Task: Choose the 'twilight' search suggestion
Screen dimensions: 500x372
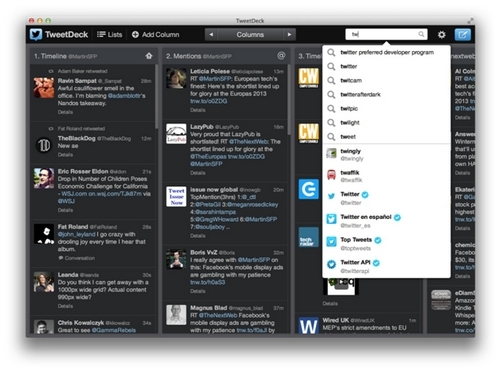Action: 386,123
